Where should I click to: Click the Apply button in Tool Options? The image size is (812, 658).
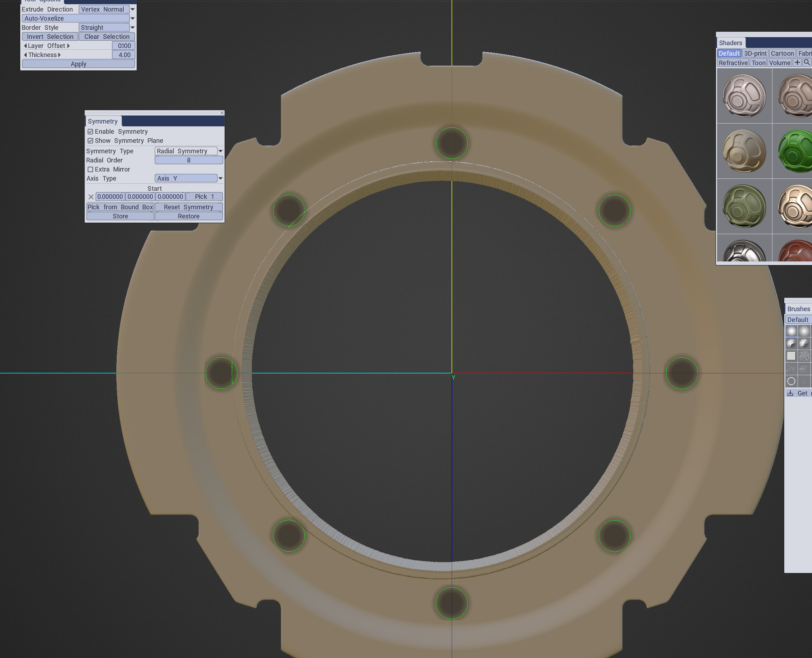tap(78, 64)
